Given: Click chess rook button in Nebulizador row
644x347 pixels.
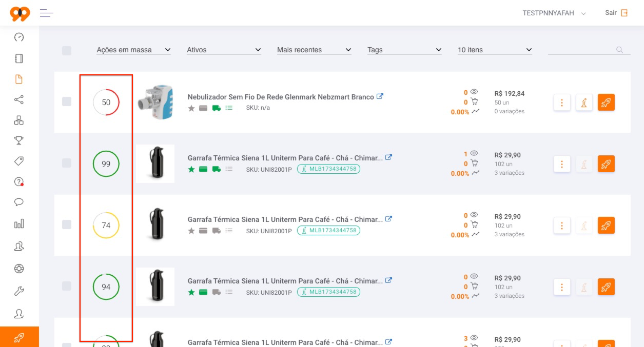Looking at the screenshot, I should point(584,103).
